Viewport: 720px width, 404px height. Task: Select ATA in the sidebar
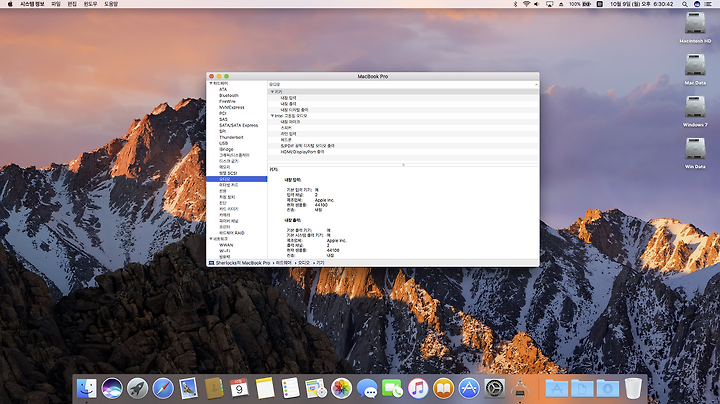coord(223,90)
